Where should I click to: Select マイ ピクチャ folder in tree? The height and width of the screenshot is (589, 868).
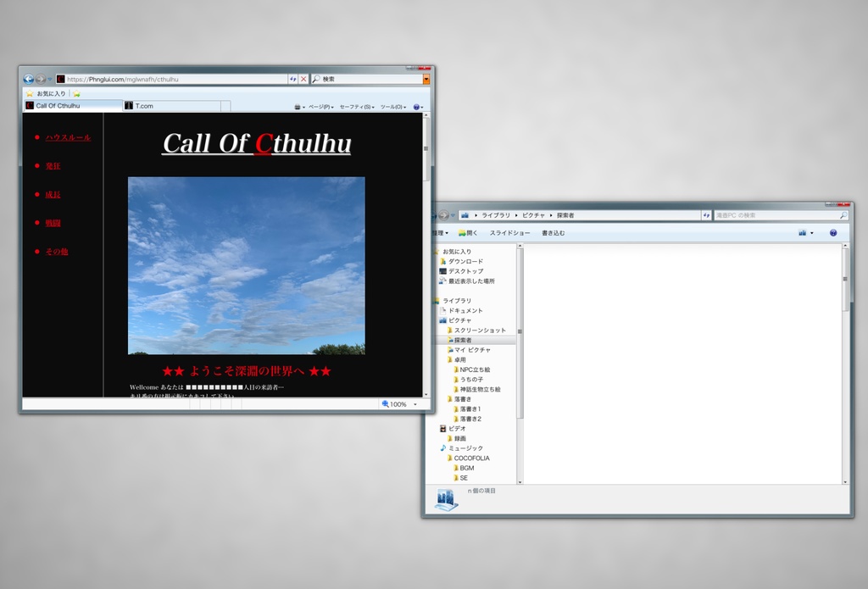point(468,350)
